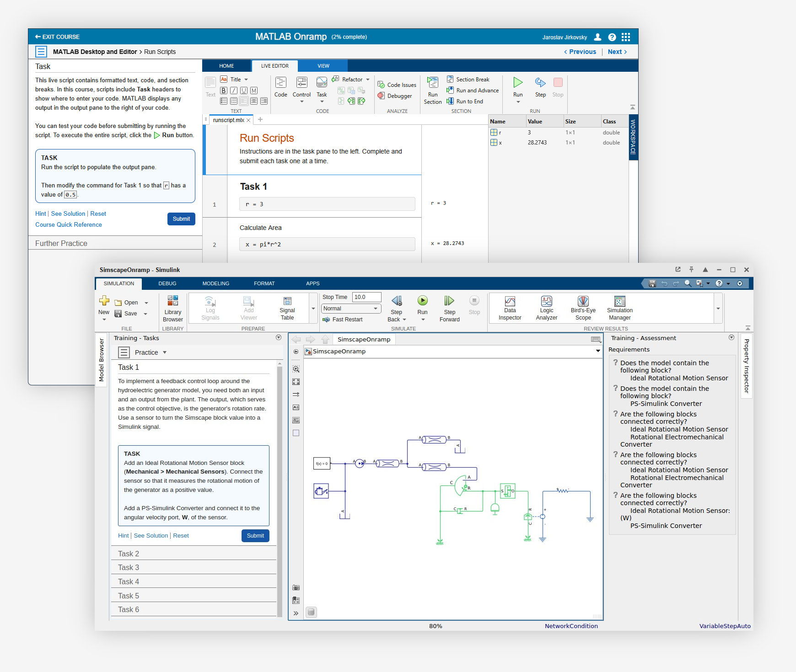The width and height of the screenshot is (796, 672).
Task: Click the Data Inspector icon
Action: pos(510,302)
